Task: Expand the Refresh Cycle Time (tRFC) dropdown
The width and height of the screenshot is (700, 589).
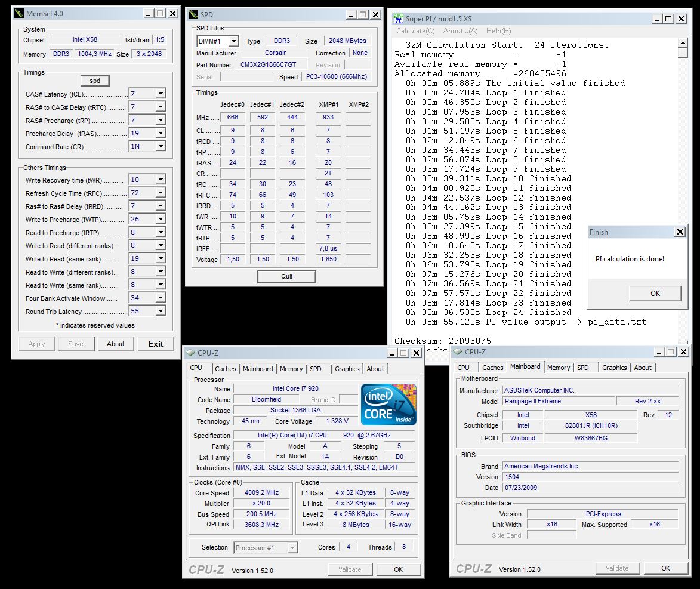Action: point(161,193)
